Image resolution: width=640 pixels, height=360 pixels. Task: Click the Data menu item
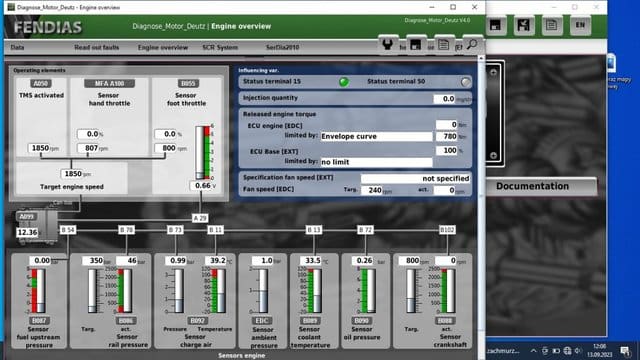pyautogui.click(x=17, y=47)
